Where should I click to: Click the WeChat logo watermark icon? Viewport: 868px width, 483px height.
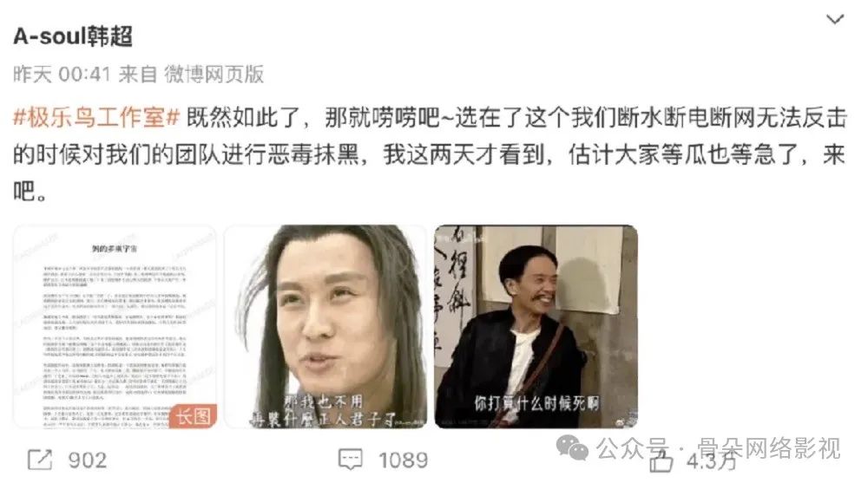pyautogui.click(x=572, y=447)
